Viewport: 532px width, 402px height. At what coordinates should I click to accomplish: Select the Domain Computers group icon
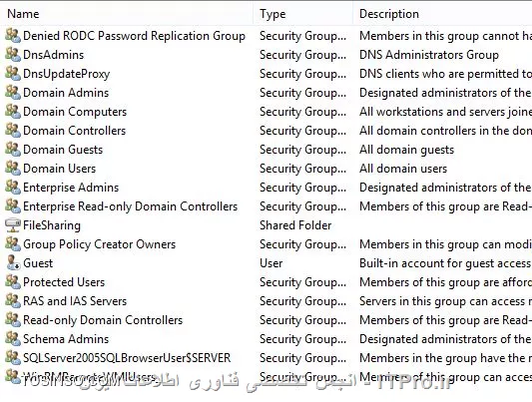(x=13, y=111)
